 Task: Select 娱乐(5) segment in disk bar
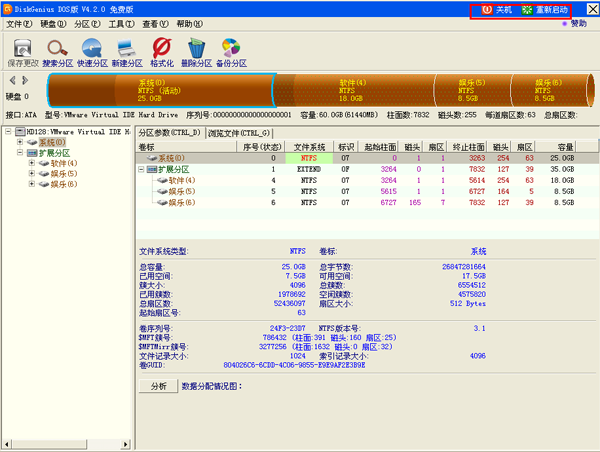[473, 90]
